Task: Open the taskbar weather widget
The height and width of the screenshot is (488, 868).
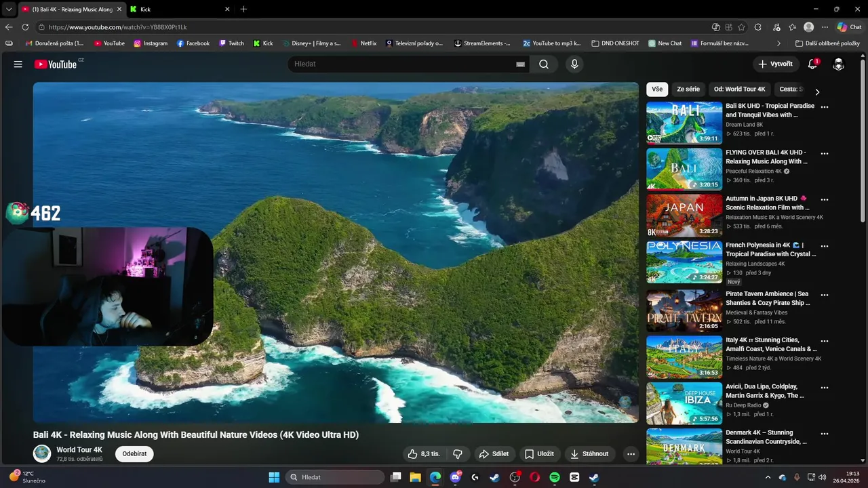Action: click(x=27, y=477)
